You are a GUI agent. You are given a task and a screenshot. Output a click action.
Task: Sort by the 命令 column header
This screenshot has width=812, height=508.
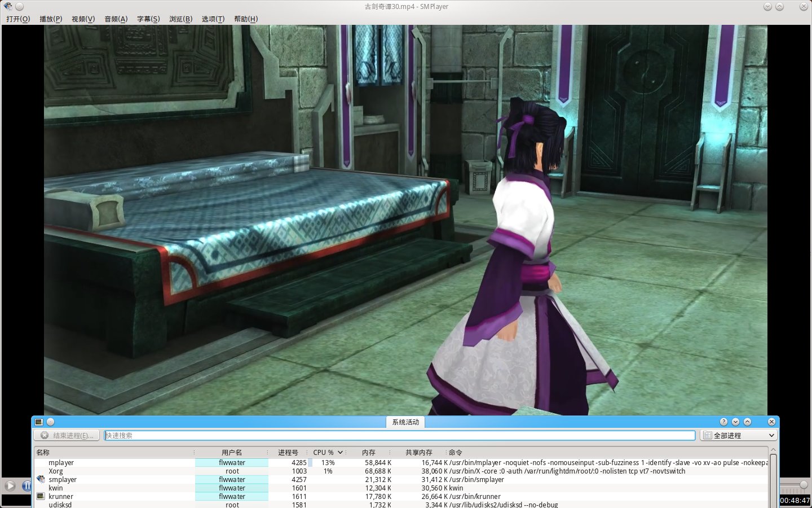(607, 452)
